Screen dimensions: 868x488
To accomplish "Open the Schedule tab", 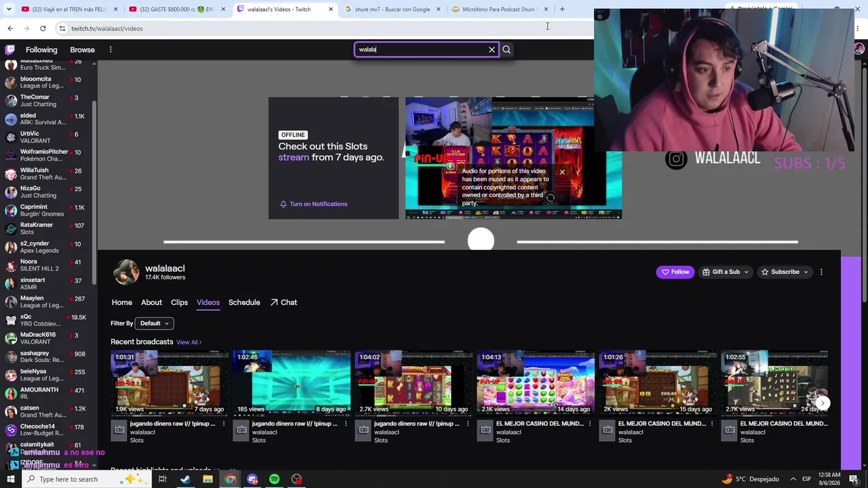I will pyautogui.click(x=244, y=302).
